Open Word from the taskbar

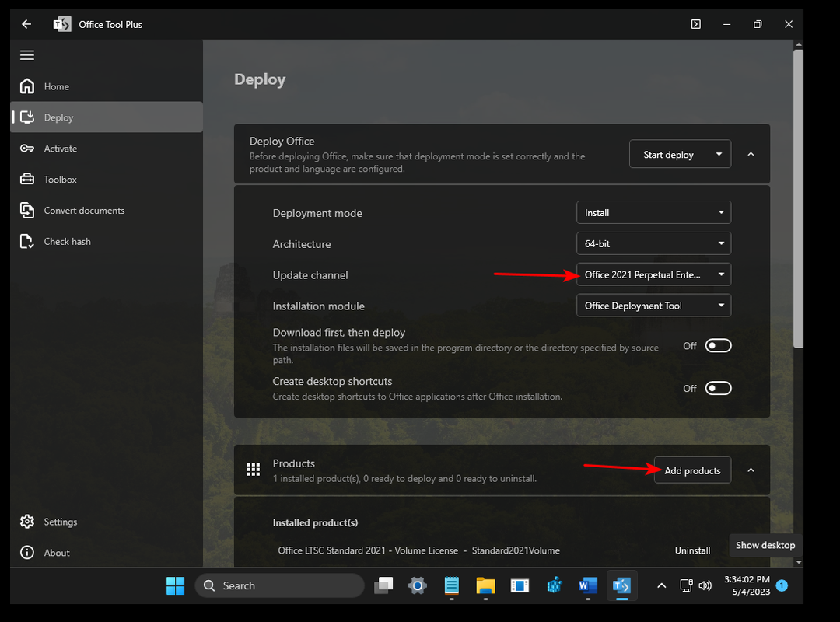588,585
